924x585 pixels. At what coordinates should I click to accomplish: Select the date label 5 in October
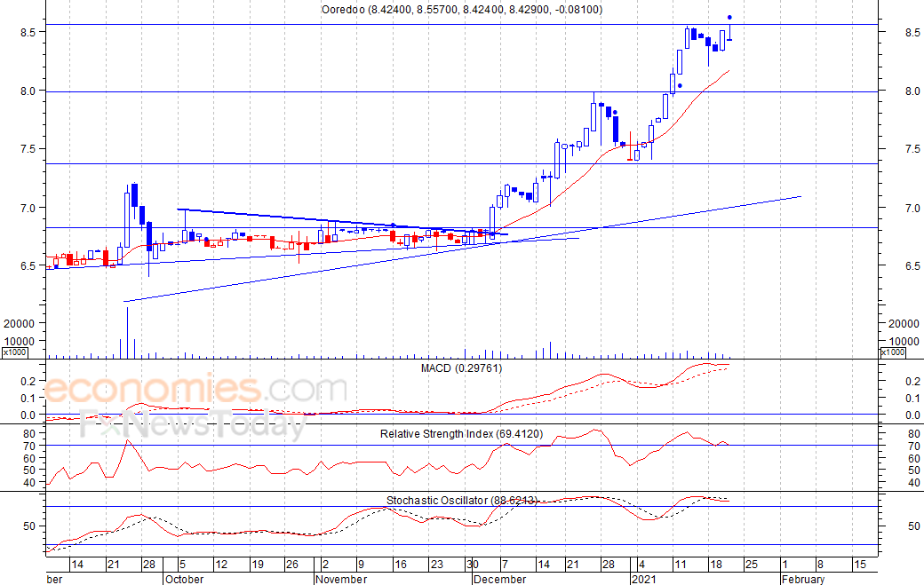click(x=183, y=565)
